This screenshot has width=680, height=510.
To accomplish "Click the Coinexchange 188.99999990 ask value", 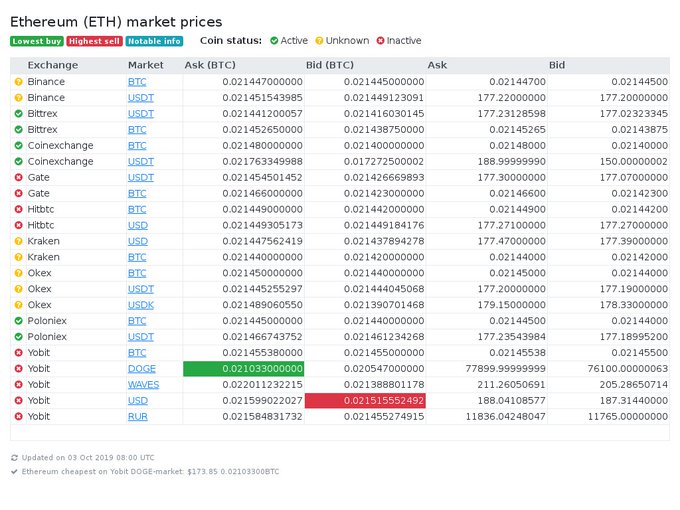I will (x=512, y=161).
